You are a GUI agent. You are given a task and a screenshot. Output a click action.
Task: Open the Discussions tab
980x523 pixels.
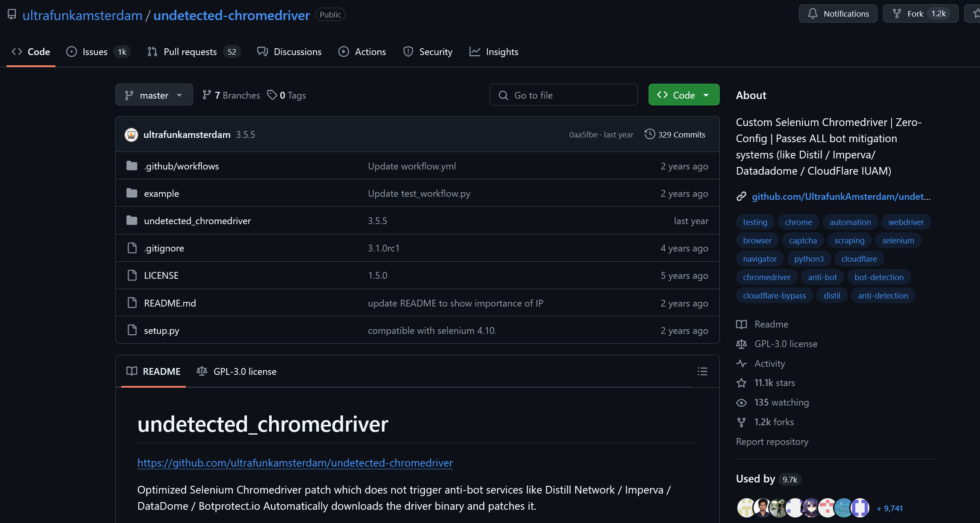point(289,52)
